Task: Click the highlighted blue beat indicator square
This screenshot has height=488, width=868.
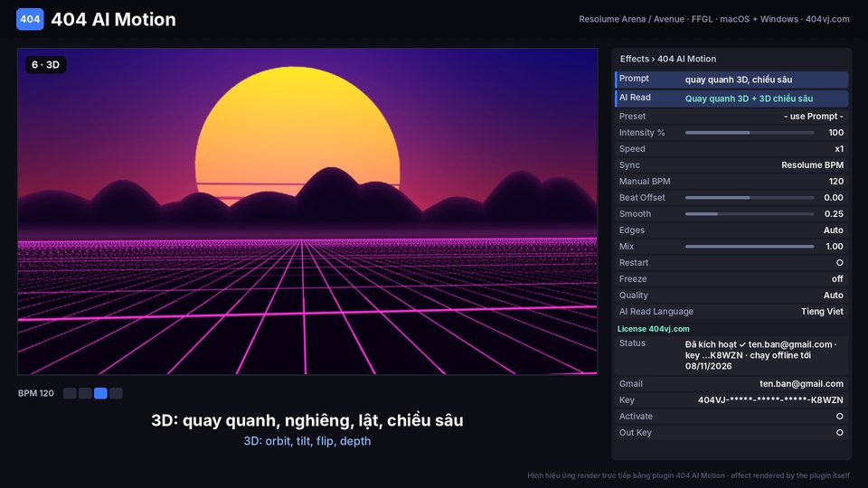Action: point(100,393)
